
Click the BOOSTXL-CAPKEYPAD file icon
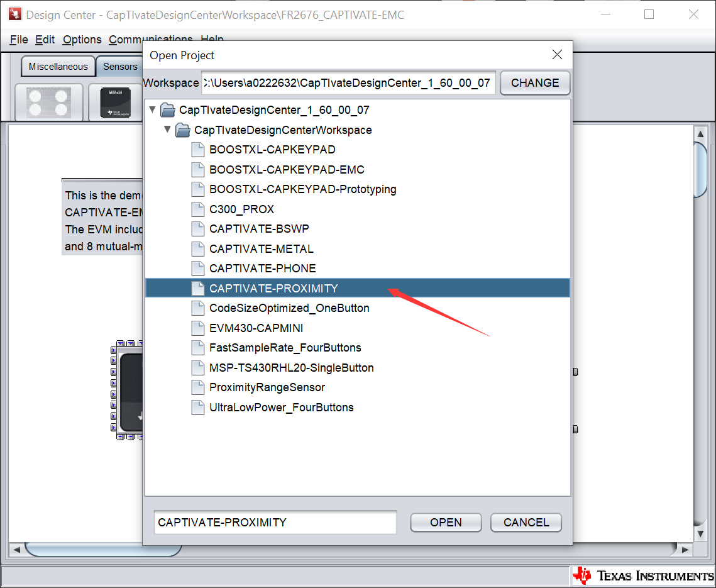coord(198,150)
